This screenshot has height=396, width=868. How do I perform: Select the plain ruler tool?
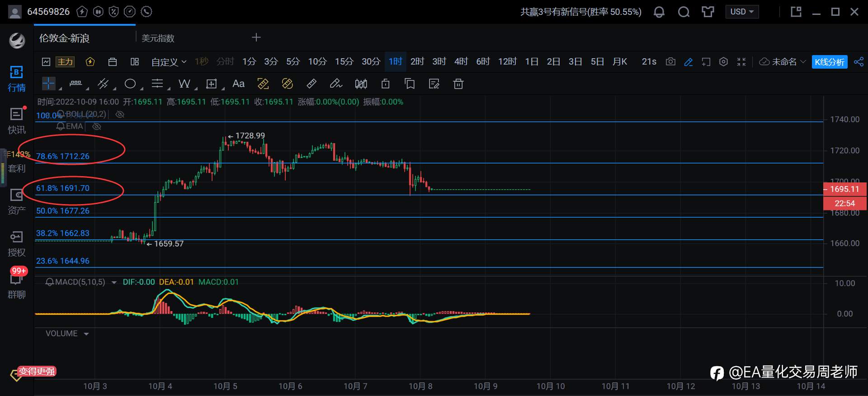click(311, 84)
